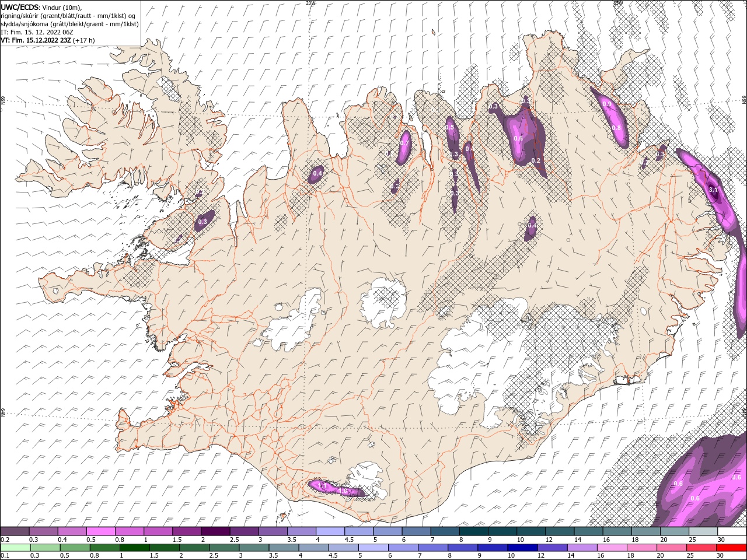The image size is (747, 560).
Task: Select the slate blue 6 swatch in upper legend row
Action: pos(417,531)
